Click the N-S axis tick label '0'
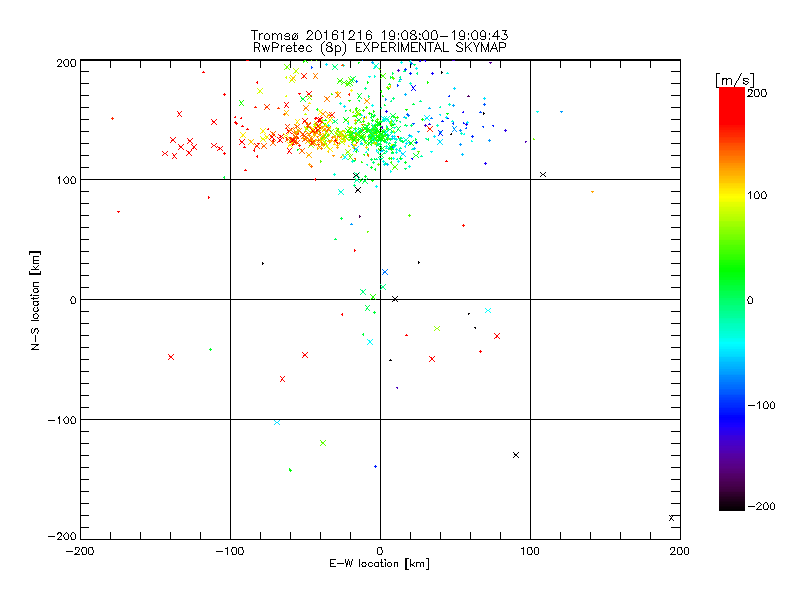The image size is (800, 600). [73, 300]
